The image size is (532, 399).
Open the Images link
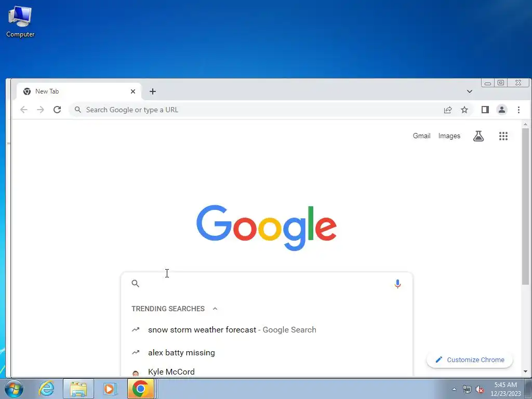point(449,136)
